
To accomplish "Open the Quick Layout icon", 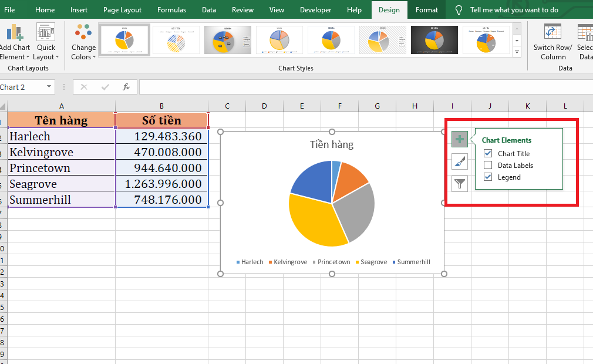I will click(45, 33).
